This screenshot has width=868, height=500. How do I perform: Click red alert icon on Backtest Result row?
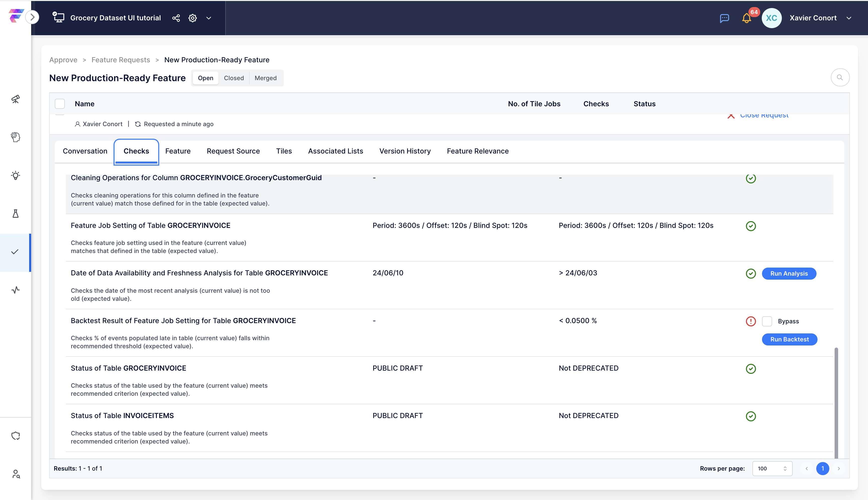coord(751,321)
